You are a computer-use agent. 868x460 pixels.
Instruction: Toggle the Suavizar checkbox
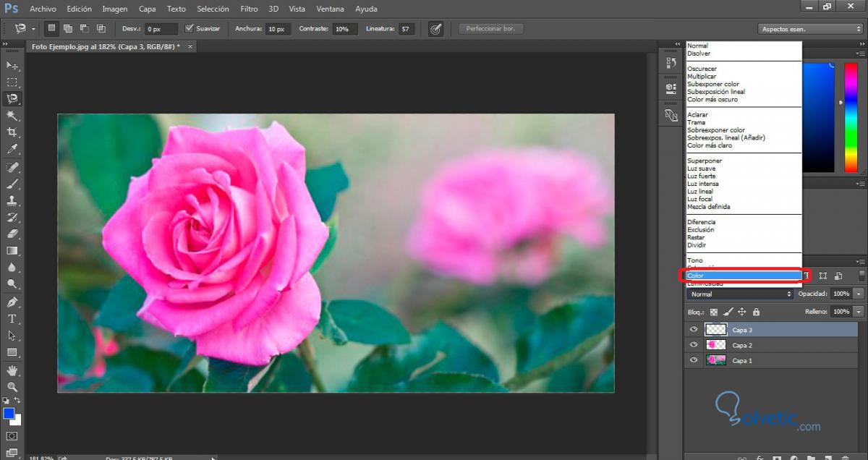click(190, 29)
